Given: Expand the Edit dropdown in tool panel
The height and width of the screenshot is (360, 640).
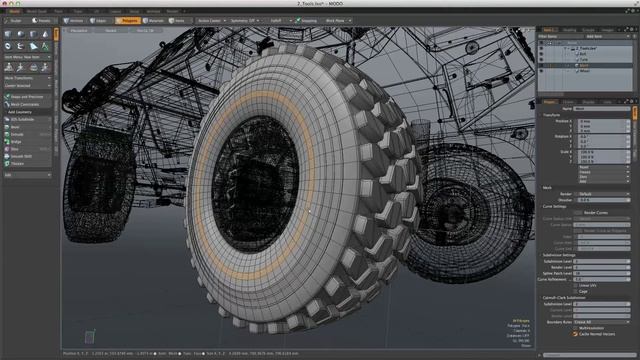Looking at the screenshot, I should (x=27, y=175).
